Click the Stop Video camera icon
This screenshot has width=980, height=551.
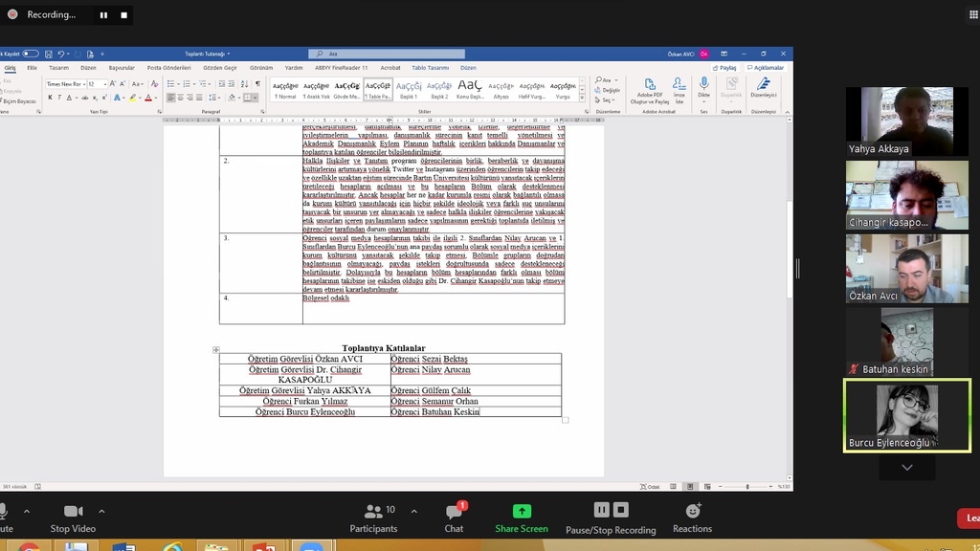[73, 512]
